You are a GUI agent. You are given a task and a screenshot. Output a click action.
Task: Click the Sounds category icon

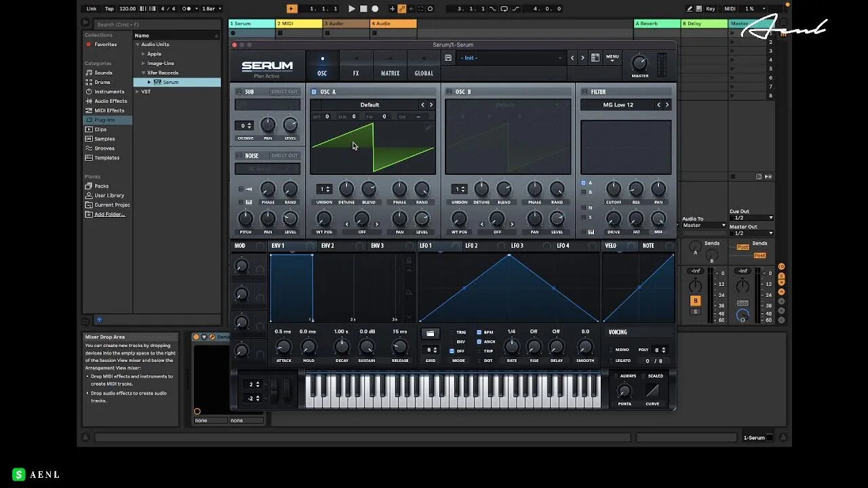[x=90, y=73]
